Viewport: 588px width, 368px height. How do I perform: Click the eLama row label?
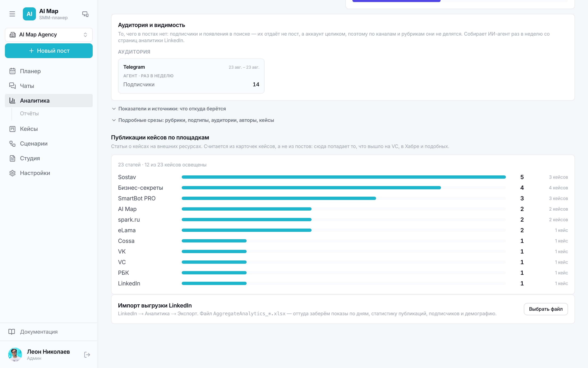[127, 230]
